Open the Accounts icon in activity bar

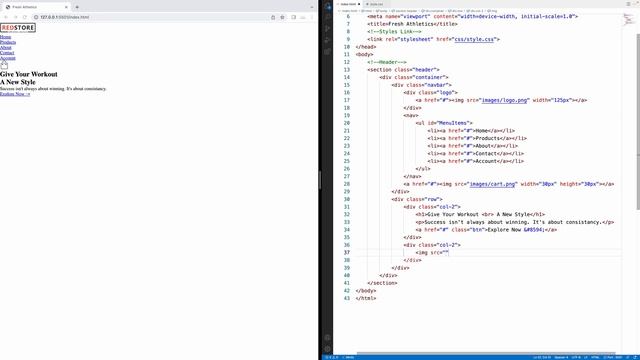[327, 338]
